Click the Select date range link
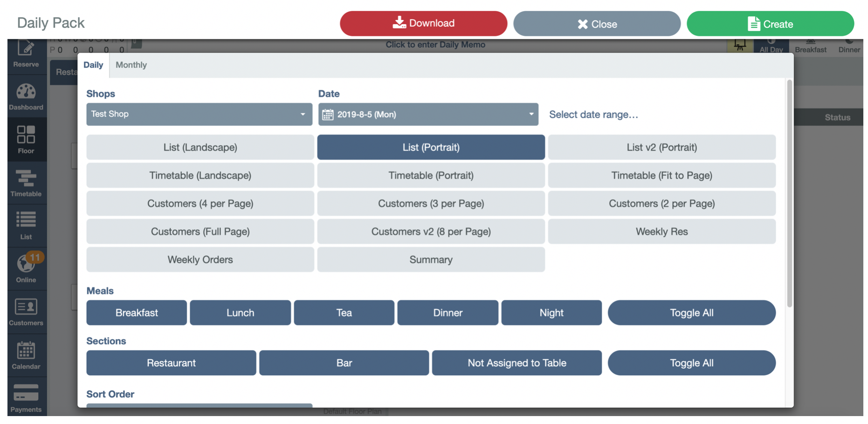 593,115
